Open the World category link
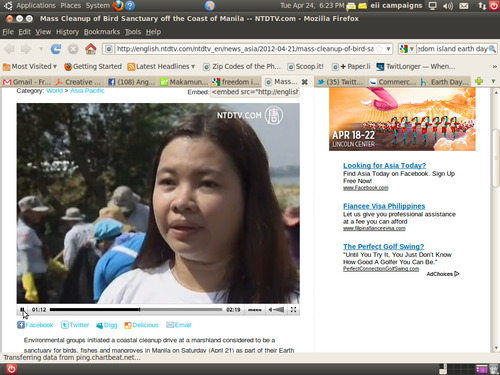 point(54,91)
